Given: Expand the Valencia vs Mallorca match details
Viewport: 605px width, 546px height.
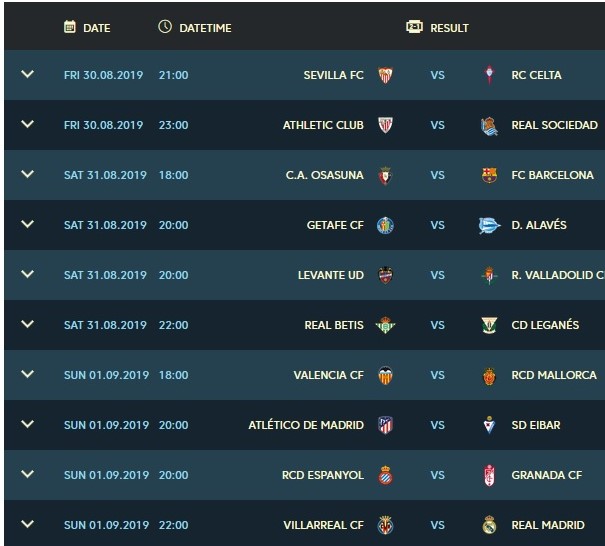Looking at the screenshot, I should click(x=28, y=374).
